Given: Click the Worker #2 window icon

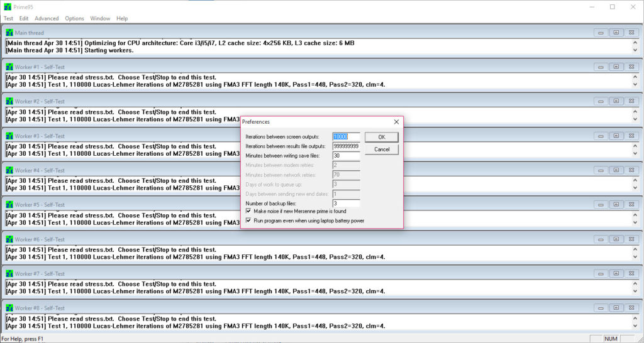Looking at the screenshot, I should click(9, 101).
